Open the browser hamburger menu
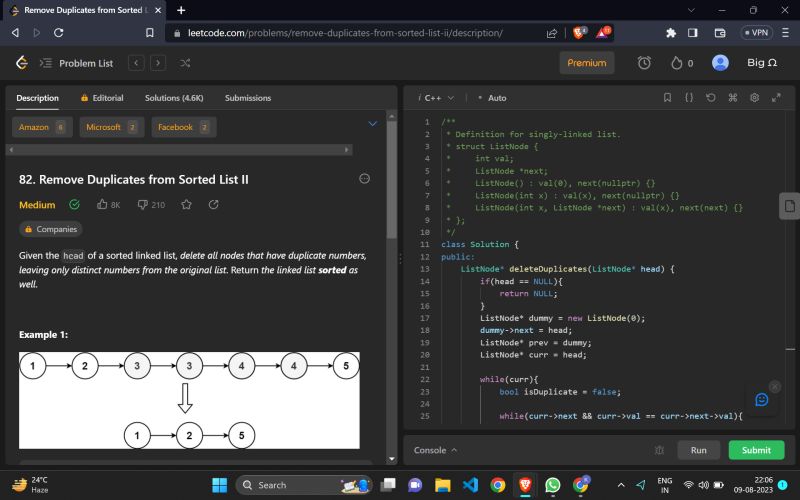This screenshot has width=800, height=500. (x=786, y=33)
